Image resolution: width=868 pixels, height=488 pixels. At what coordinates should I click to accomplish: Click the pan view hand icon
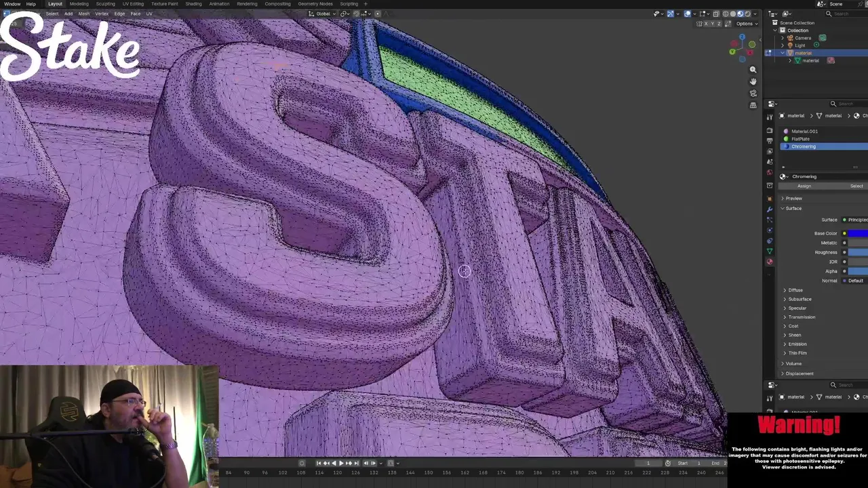click(753, 81)
